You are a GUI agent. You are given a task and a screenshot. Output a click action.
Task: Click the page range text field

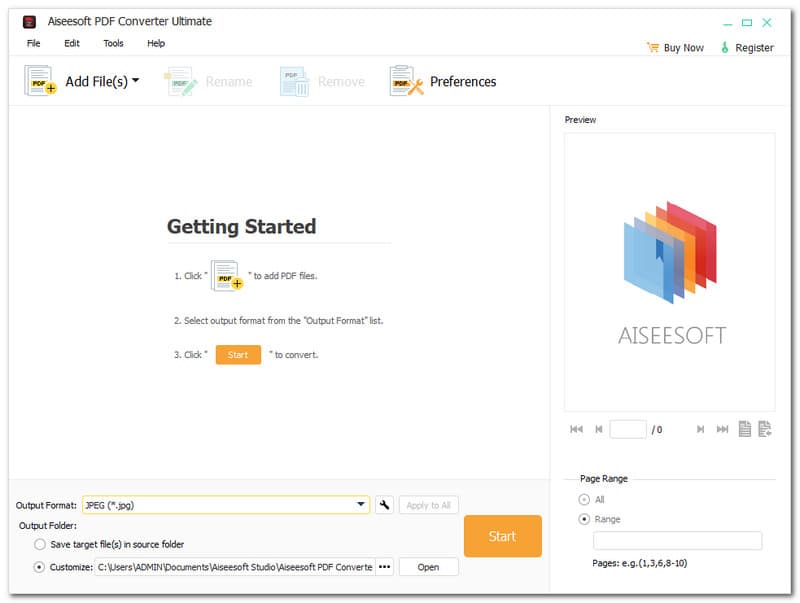[677, 541]
